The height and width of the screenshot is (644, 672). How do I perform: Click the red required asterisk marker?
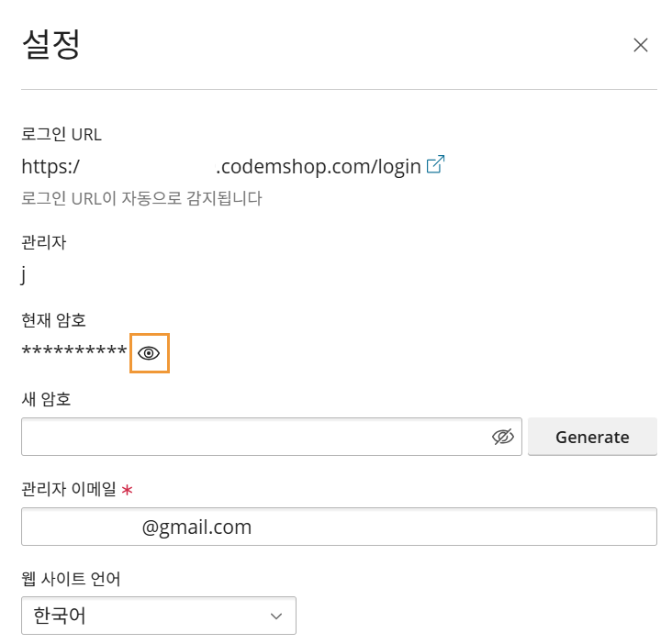point(128,490)
